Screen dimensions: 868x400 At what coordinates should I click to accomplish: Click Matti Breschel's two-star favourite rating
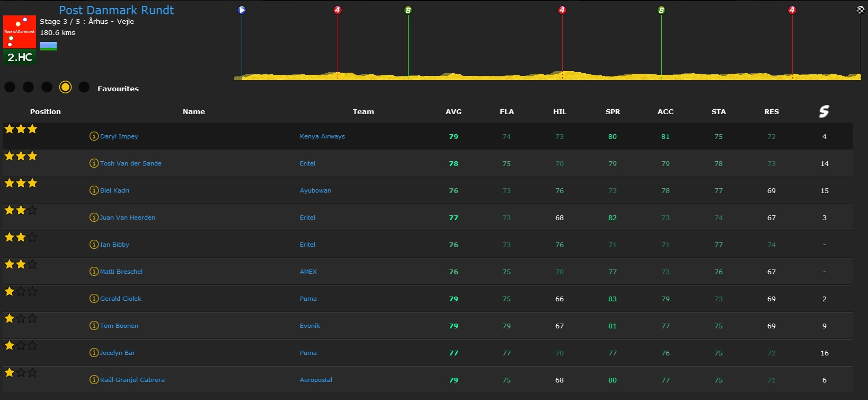pos(21,264)
